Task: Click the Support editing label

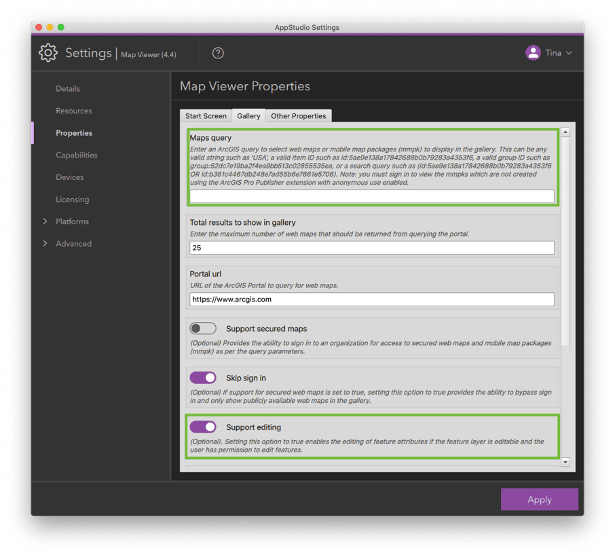Action: [253, 427]
